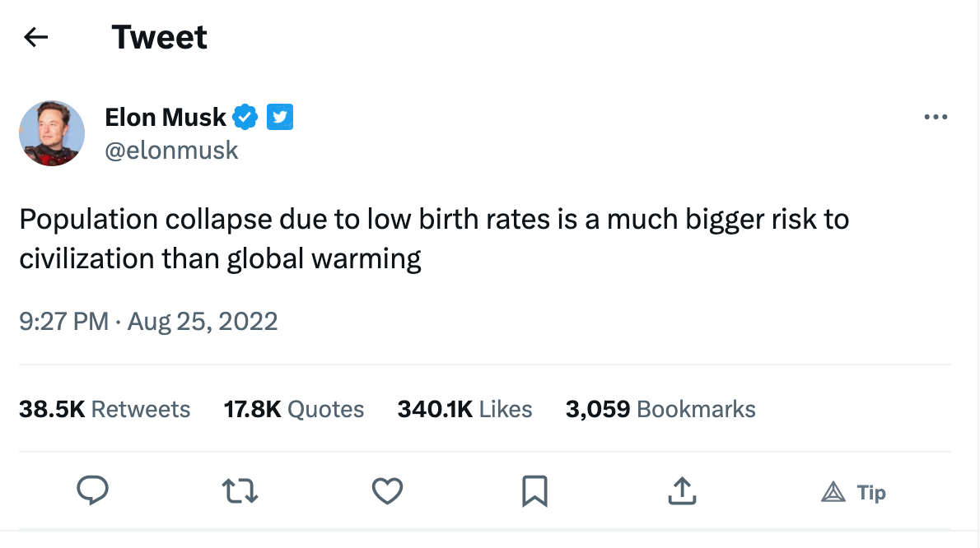Click the Twitter bird affiliation badge

(280, 118)
